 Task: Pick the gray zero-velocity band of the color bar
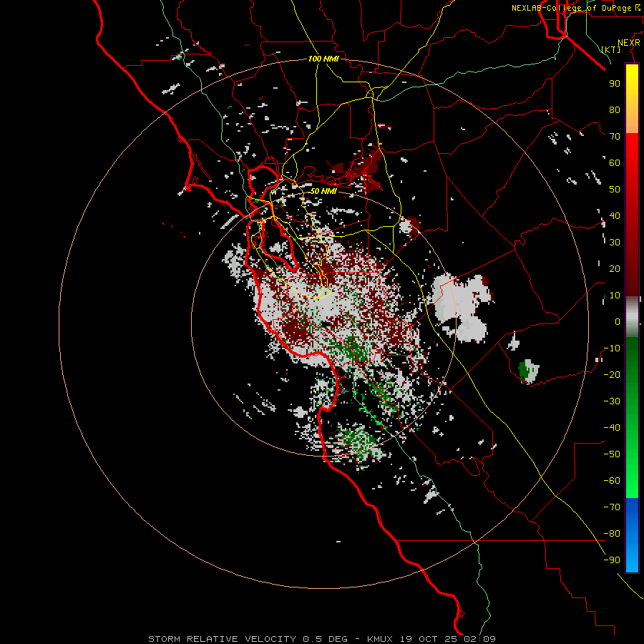(632, 317)
